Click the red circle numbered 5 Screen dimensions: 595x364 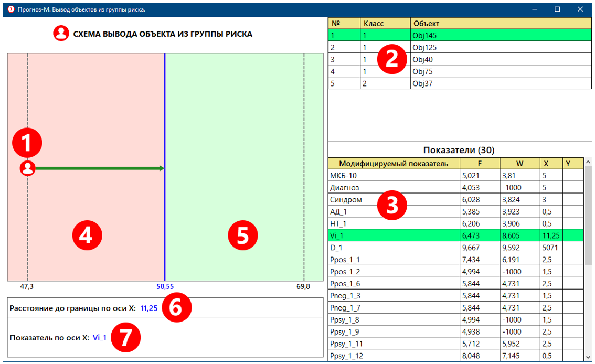coord(242,235)
